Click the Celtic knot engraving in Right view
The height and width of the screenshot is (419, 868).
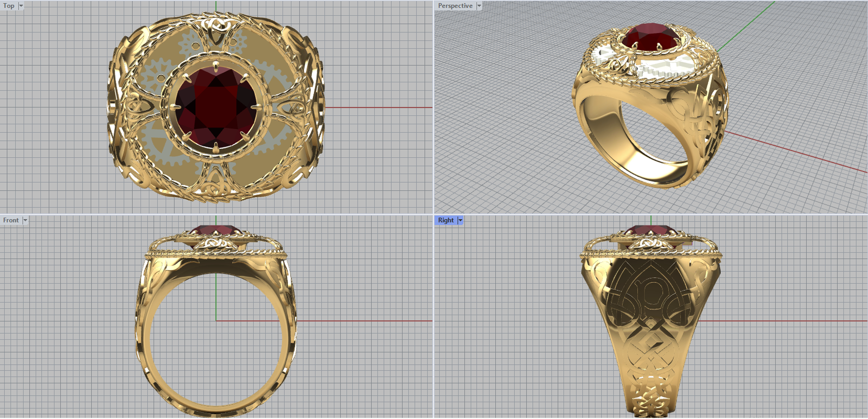(651, 304)
